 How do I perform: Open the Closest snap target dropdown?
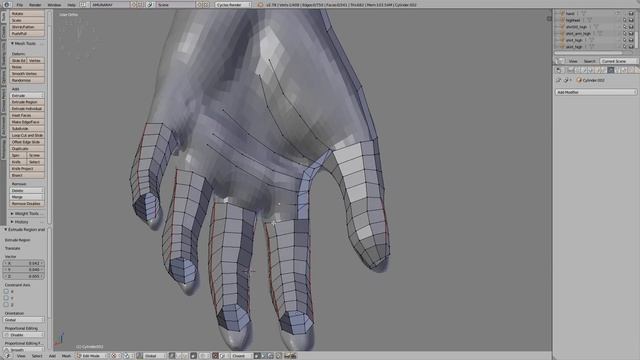click(x=241, y=356)
